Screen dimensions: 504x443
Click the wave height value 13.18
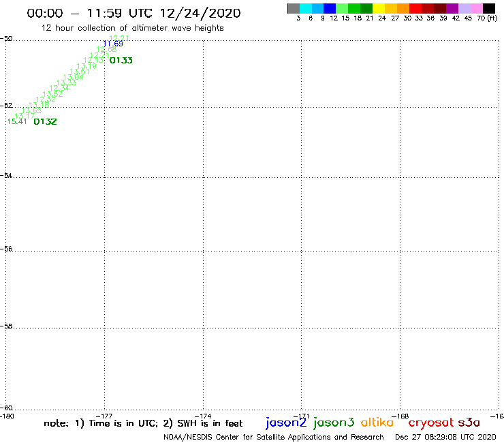[39, 105]
